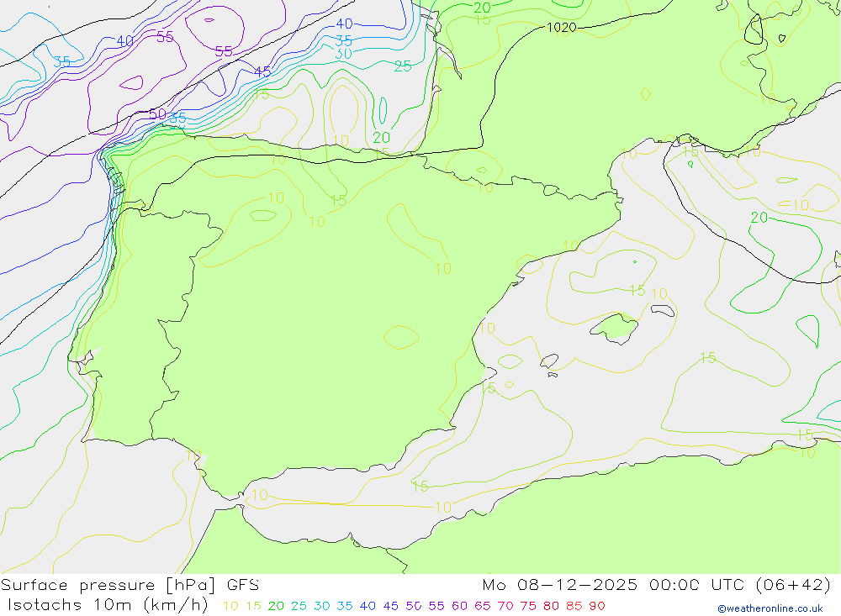Click the 25 contour label on the map
The width and height of the screenshot is (841, 616).
point(403,66)
